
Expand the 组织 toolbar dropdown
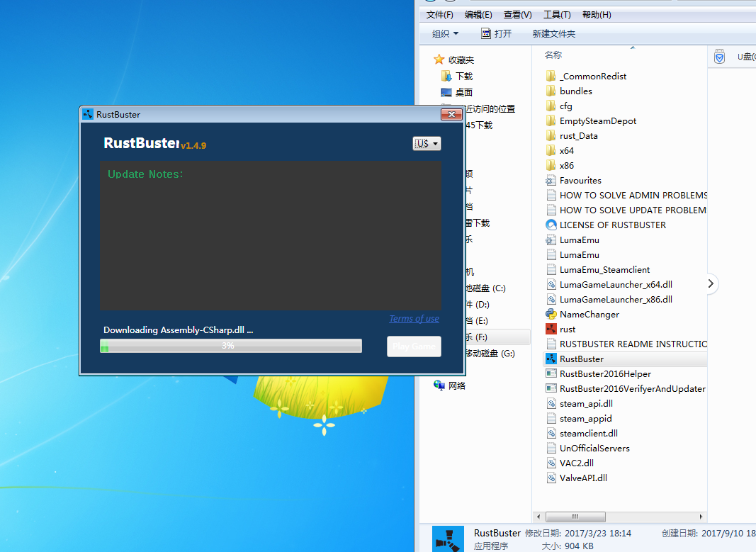pos(446,34)
